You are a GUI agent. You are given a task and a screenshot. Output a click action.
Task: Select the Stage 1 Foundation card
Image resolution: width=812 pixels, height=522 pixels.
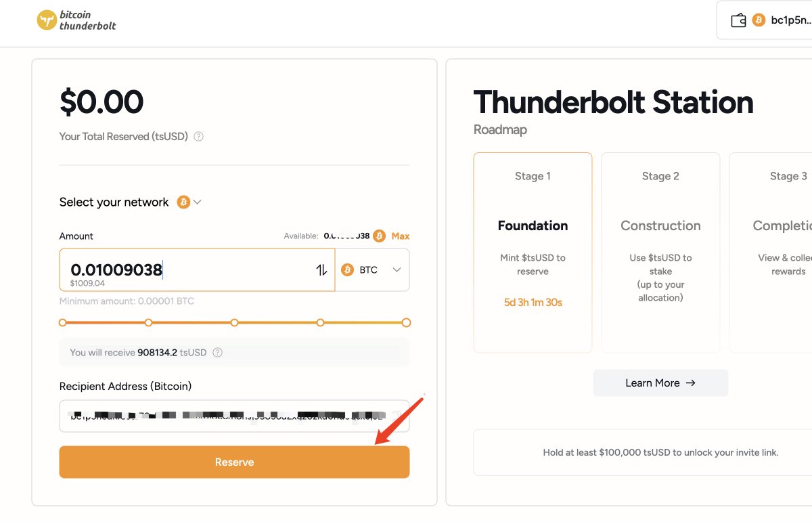click(x=533, y=253)
